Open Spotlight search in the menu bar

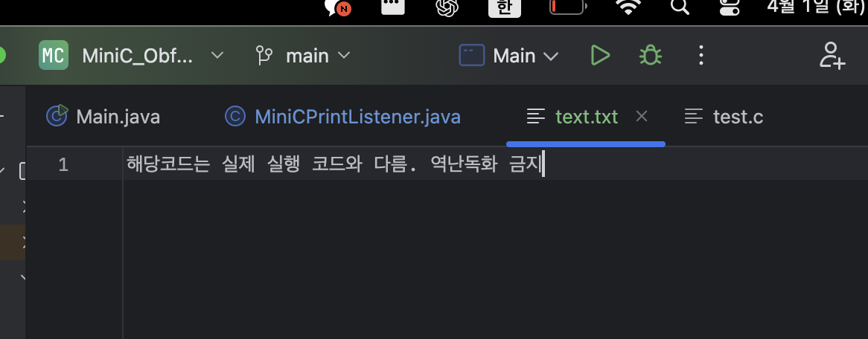(x=680, y=7)
